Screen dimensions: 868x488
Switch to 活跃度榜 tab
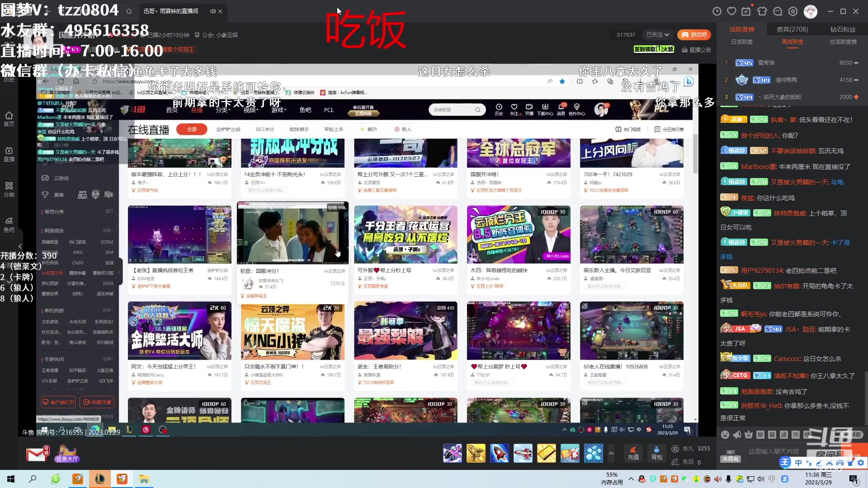pos(742,29)
